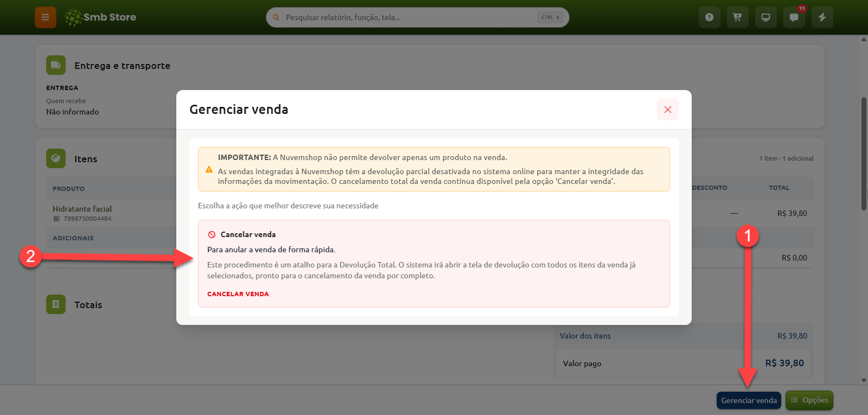The height and width of the screenshot is (415, 868).
Task: Open the shopping cart icon
Action: [x=737, y=17]
